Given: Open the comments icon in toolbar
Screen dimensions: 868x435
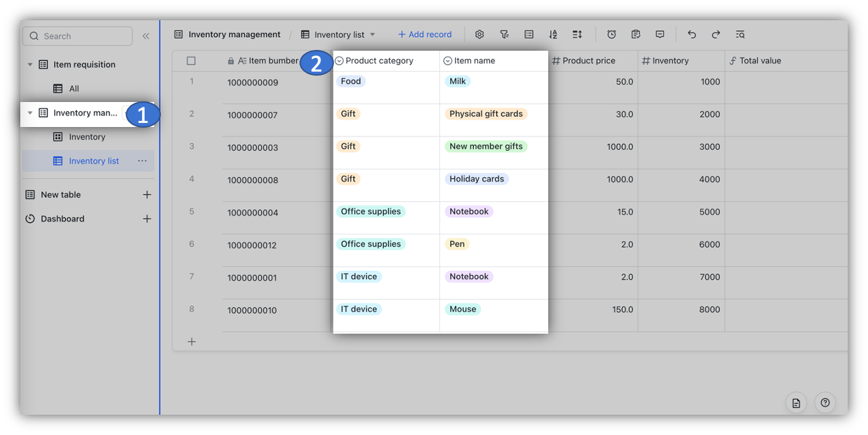Looking at the screenshot, I should pos(660,34).
